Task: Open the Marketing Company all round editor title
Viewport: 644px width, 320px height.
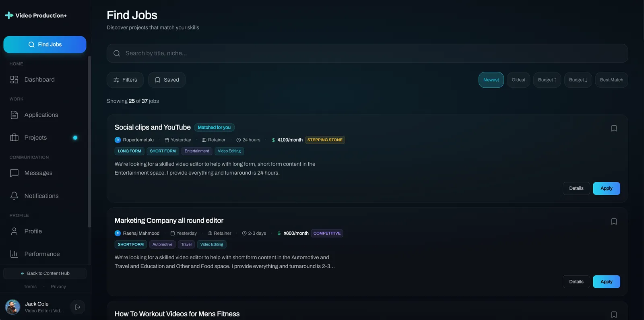Action: [169, 221]
